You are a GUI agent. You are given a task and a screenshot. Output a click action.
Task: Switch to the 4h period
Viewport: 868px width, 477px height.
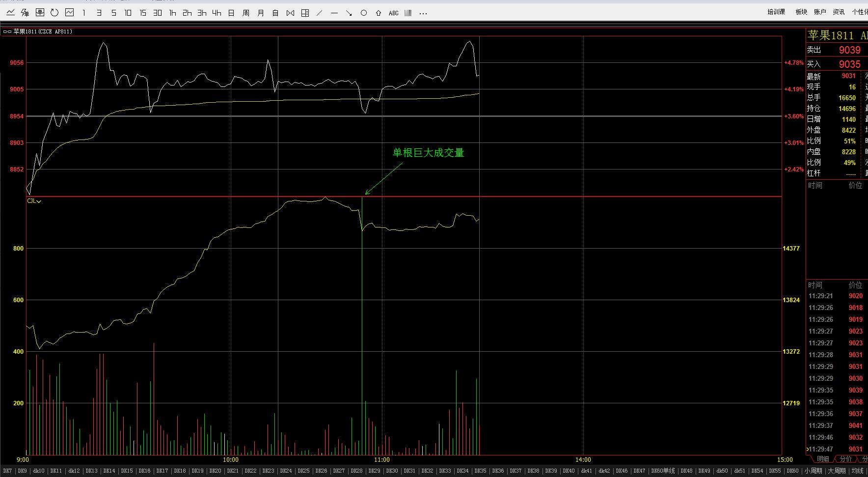coord(217,13)
